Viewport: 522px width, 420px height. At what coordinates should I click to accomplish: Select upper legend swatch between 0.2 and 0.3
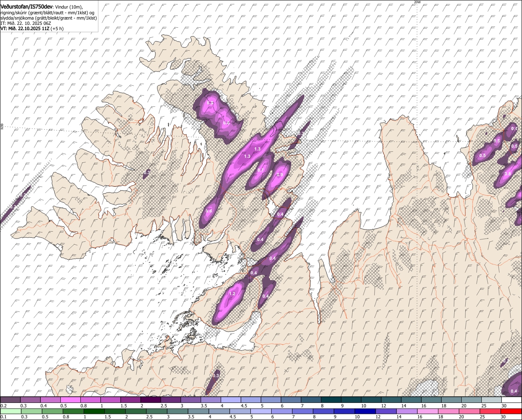pos(10,400)
